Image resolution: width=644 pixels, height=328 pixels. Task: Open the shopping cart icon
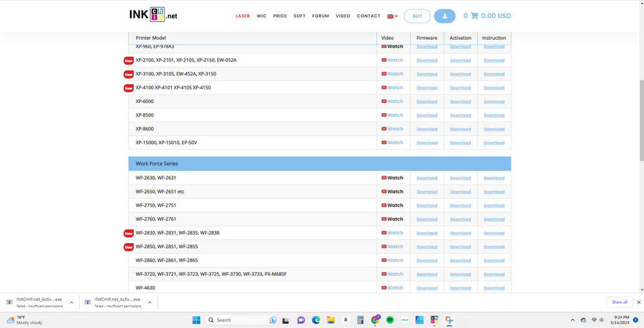[475, 16]
